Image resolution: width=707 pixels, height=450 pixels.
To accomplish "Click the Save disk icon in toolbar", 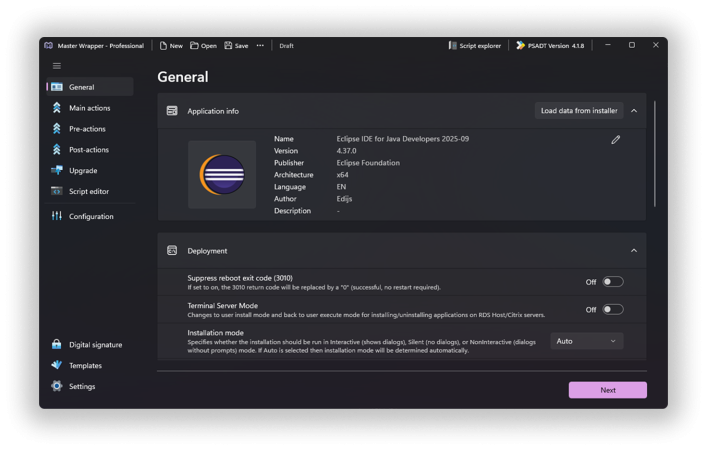I will click(x=228, y=46).
